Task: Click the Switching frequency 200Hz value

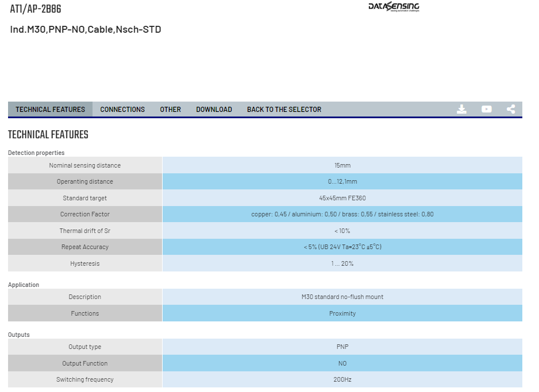Action: pyautogui.click(x=342, y=379)
